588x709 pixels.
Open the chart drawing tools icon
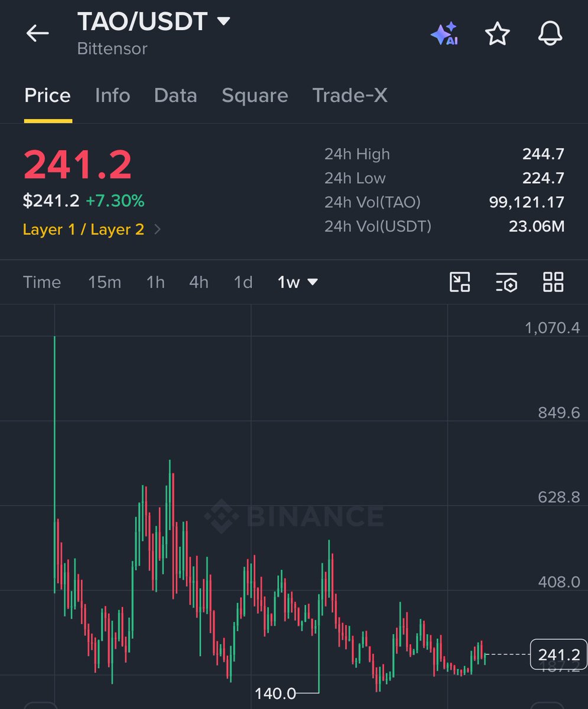click(x=459, y=282)
